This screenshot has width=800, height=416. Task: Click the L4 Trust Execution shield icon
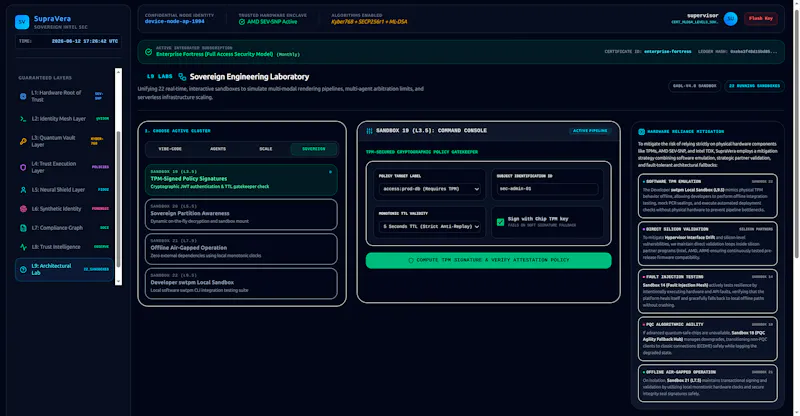[x=23, y=167]
